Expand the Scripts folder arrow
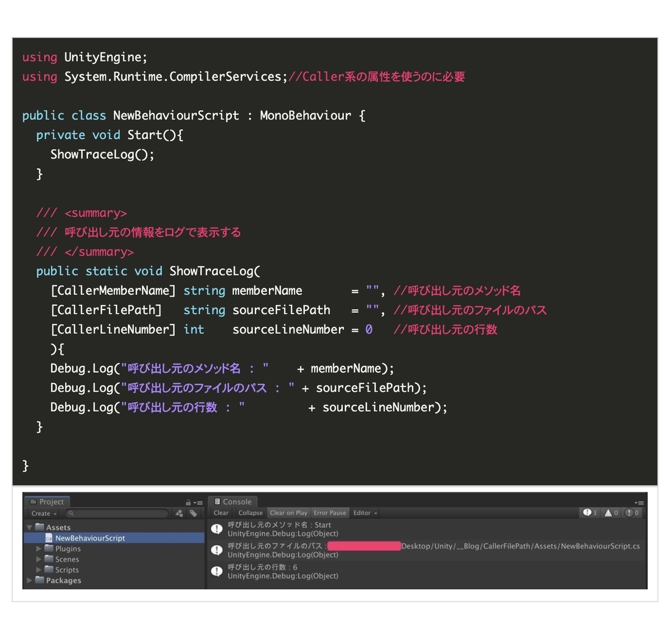 39,570
